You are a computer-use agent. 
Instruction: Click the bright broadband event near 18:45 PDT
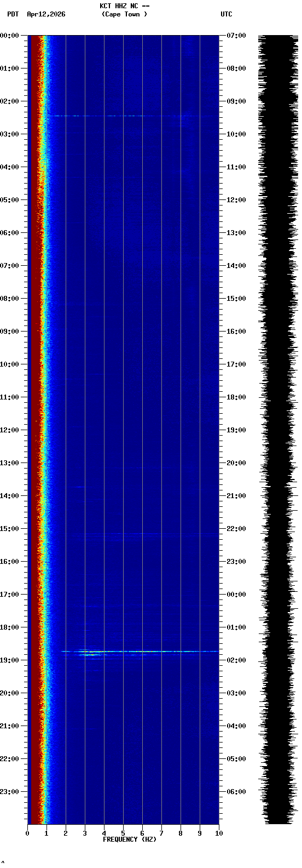tap(140, 652)
